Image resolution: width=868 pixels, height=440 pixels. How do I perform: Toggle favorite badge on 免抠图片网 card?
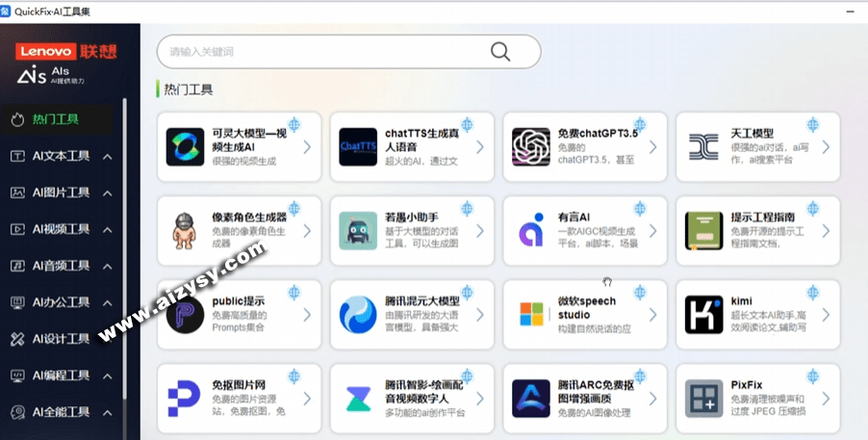(294, 375)
